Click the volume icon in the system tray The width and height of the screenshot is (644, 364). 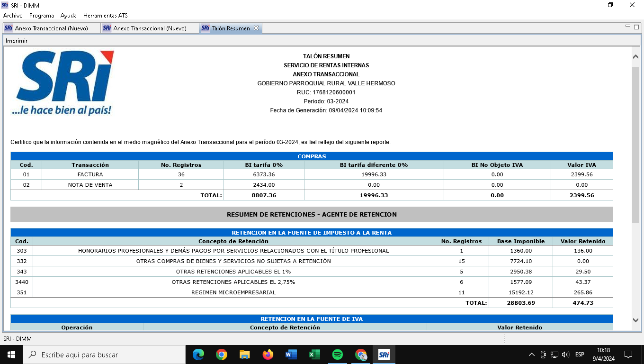[565, 355]
